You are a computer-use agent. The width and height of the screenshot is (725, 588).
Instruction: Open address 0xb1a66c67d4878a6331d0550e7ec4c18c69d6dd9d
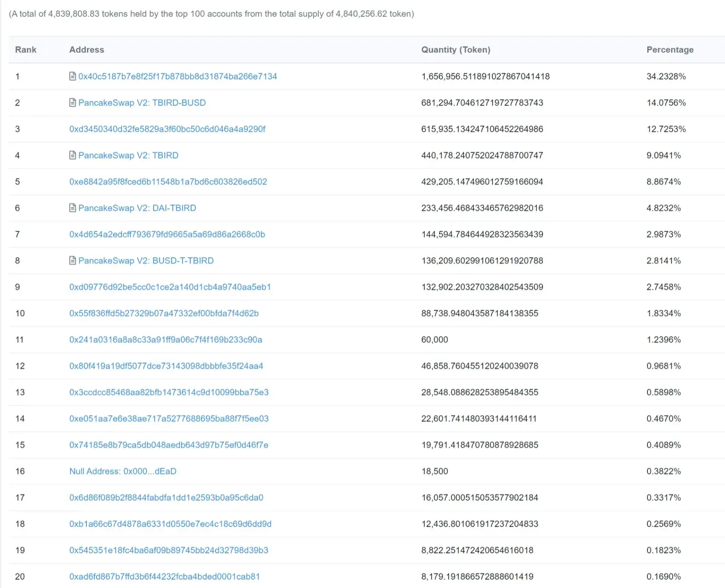(x=170, y=524)
